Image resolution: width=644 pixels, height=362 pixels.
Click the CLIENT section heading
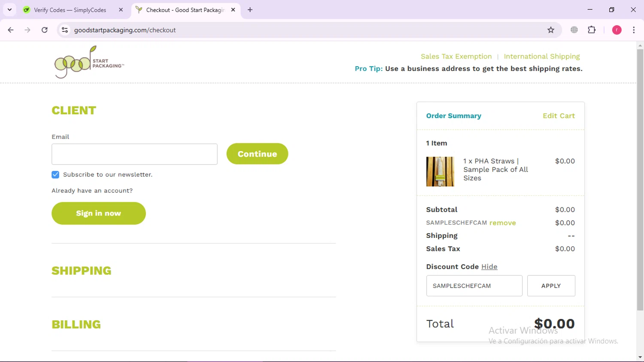[74, 110]
